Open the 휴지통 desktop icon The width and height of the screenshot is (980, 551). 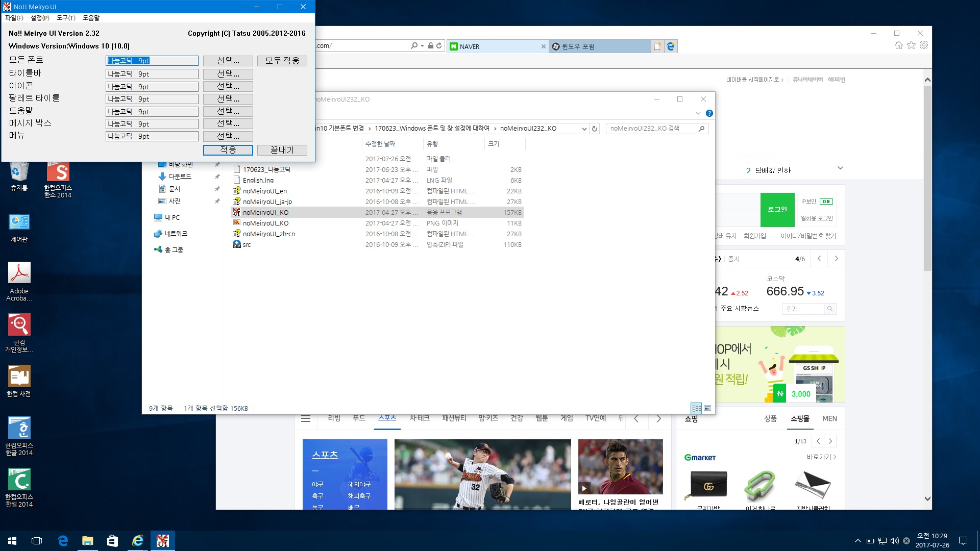(x=19, y=177)
